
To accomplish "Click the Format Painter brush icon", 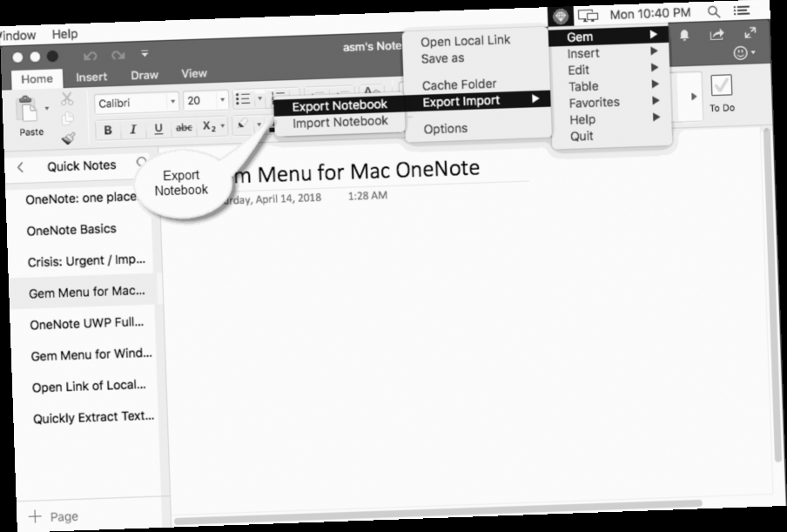I will [x=68, y=138].
